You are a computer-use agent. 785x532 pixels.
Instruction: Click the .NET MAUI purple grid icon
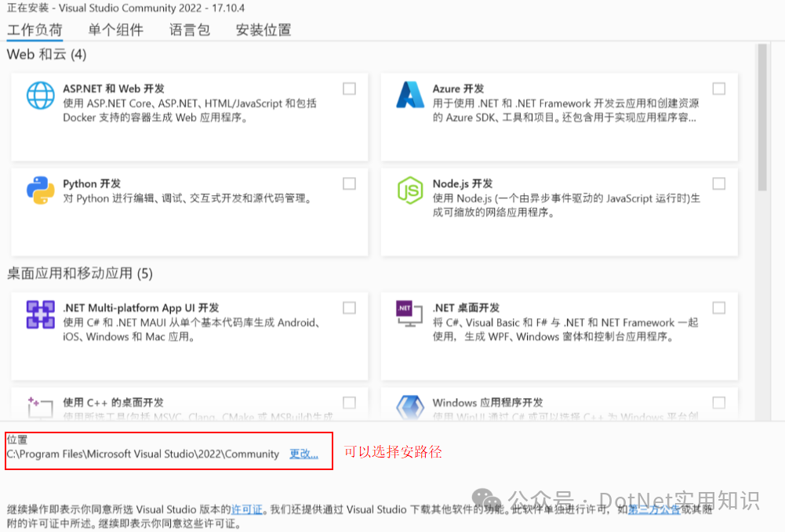coord(41,314)
